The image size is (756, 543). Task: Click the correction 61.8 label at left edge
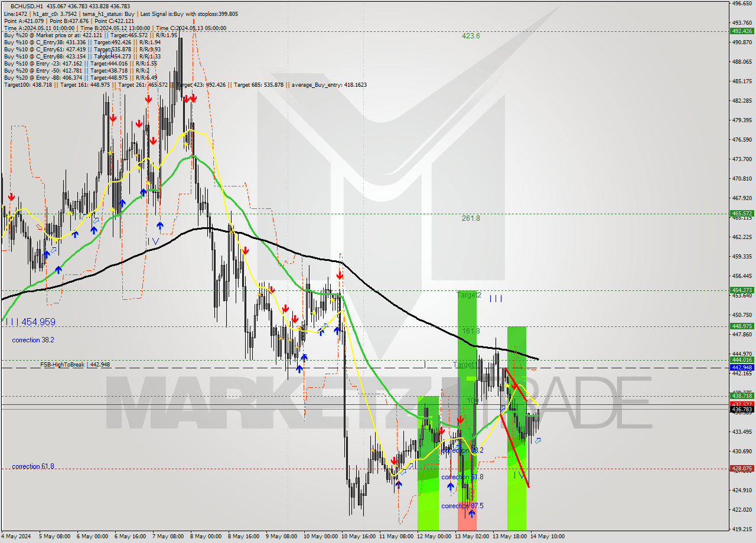[x=33, y=466]
